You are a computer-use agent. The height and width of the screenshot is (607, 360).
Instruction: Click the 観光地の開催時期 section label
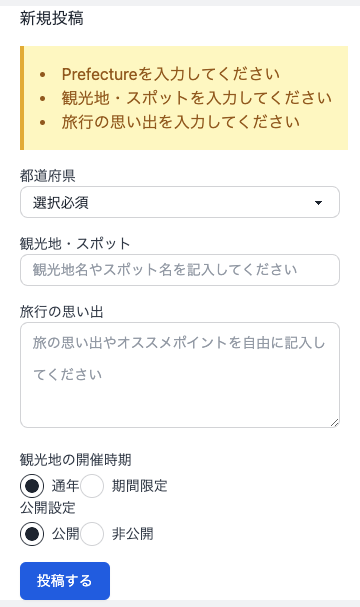[75, 460]
